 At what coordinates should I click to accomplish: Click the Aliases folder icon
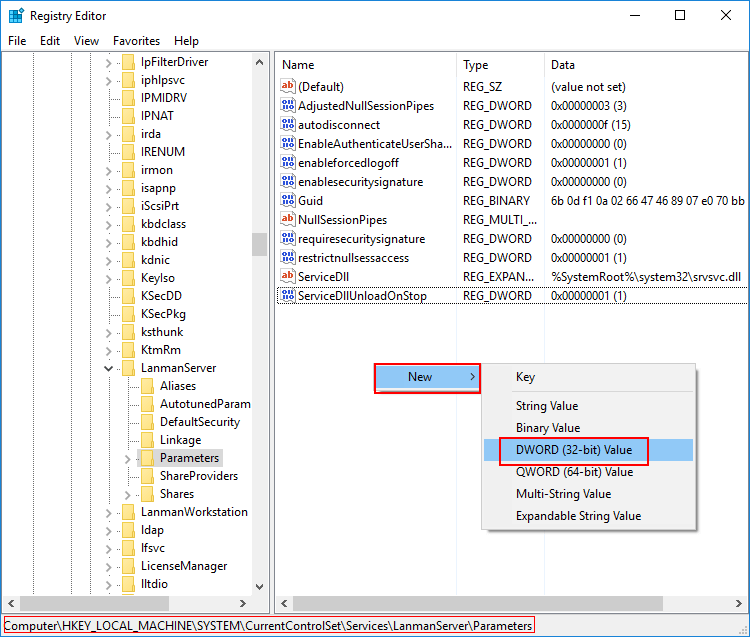pyautogui.click(x=147, y=386)
